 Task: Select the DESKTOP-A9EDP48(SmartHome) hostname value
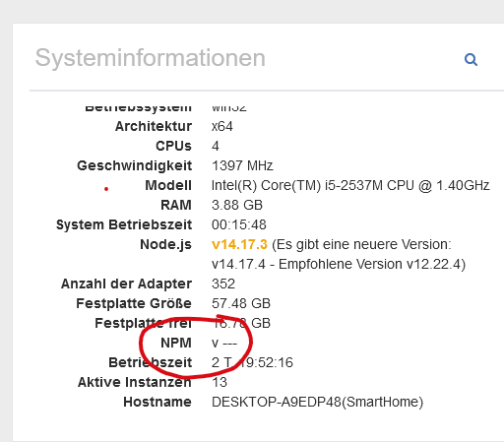tap(317, 402)
